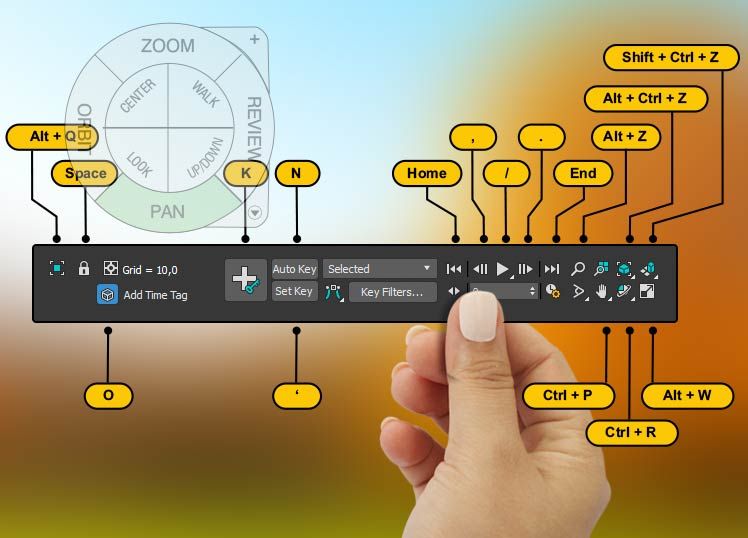
Task: Go to the start frame
Action: point(454,269)
